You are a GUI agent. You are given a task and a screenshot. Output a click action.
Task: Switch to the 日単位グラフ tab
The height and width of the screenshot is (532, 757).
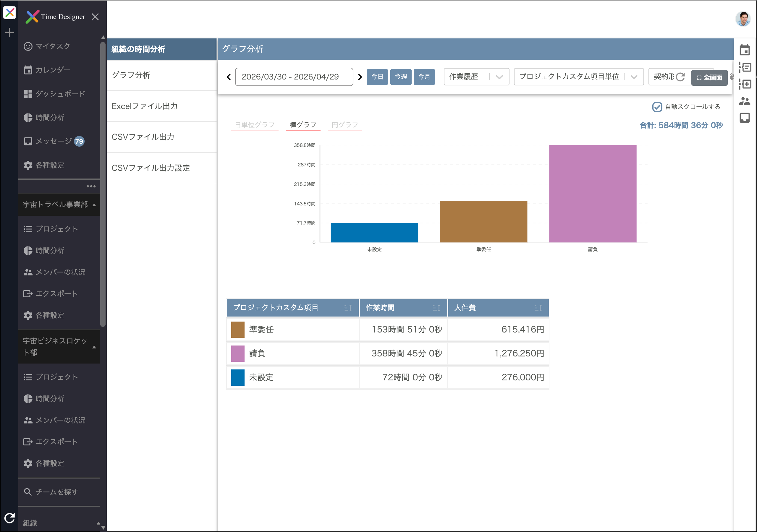coord(255,125)
